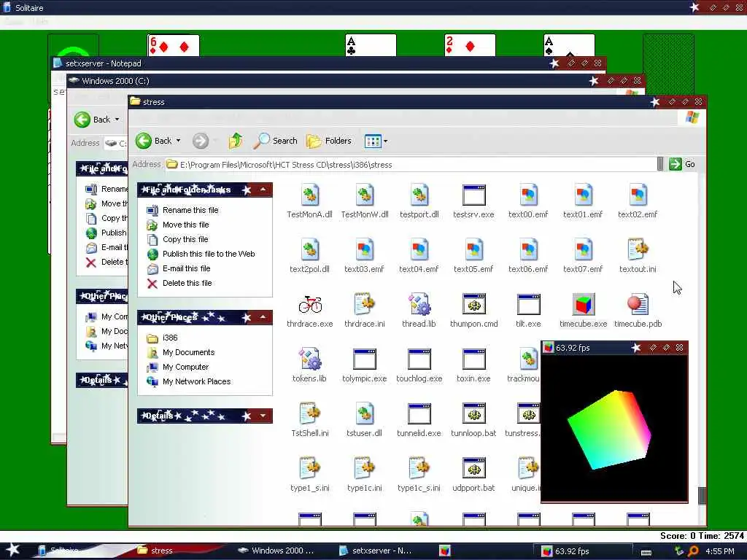Click the magnifier icon in system tray
This screenshot has width=747, height=560.
[x=693, y=551]
